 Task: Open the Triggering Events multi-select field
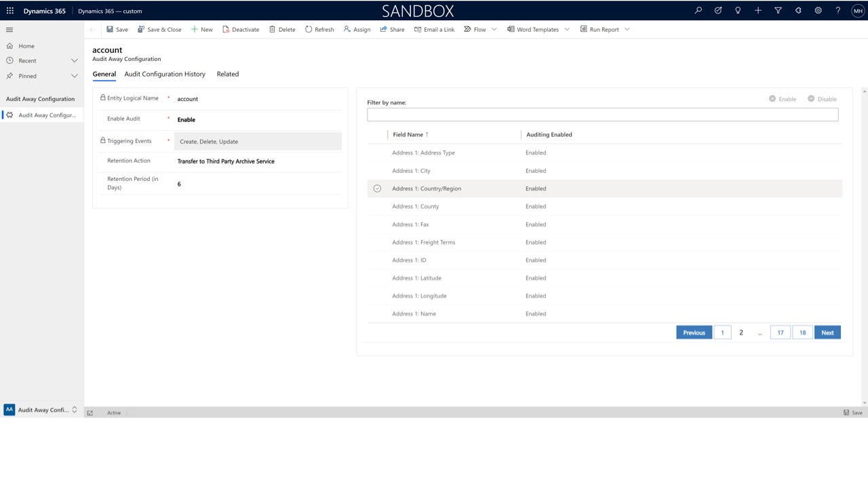[258, 142]
